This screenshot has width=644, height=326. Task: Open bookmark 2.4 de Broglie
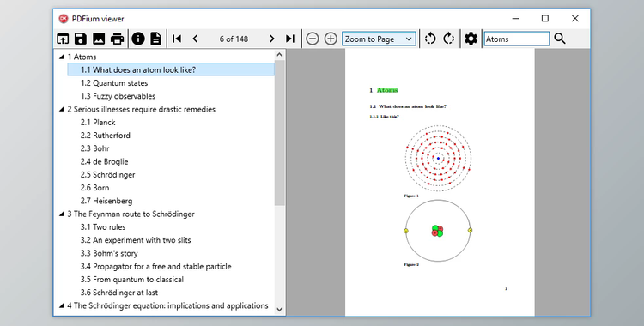[x=104, y=161]
